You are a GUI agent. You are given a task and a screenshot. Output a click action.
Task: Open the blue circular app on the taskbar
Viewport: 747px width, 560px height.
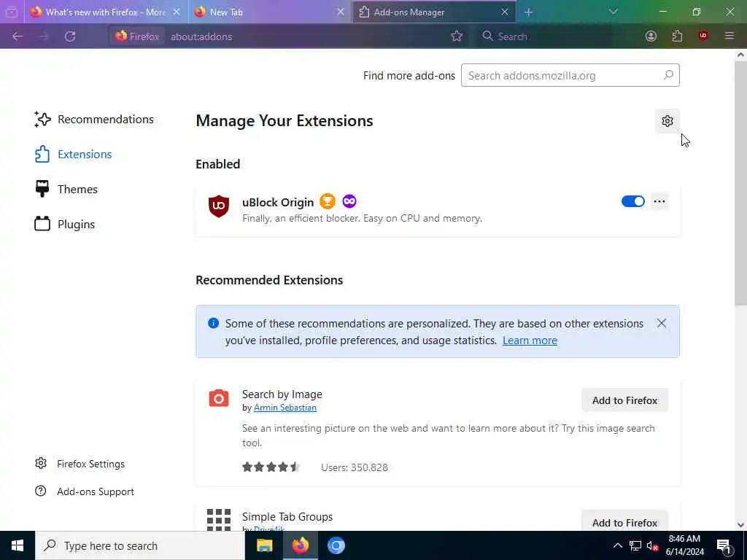(x=336, y=545)
